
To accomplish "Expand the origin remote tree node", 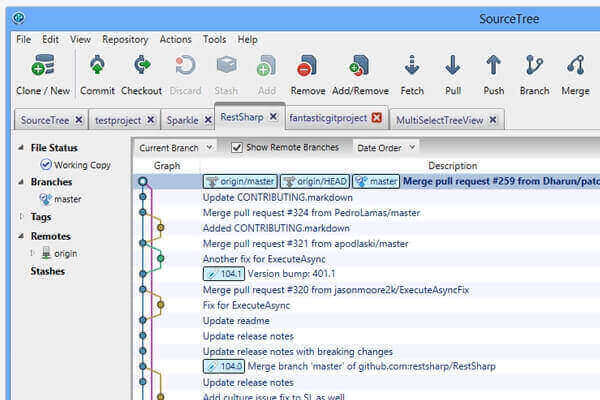I will pyautogui.click(x=34, y=253).
